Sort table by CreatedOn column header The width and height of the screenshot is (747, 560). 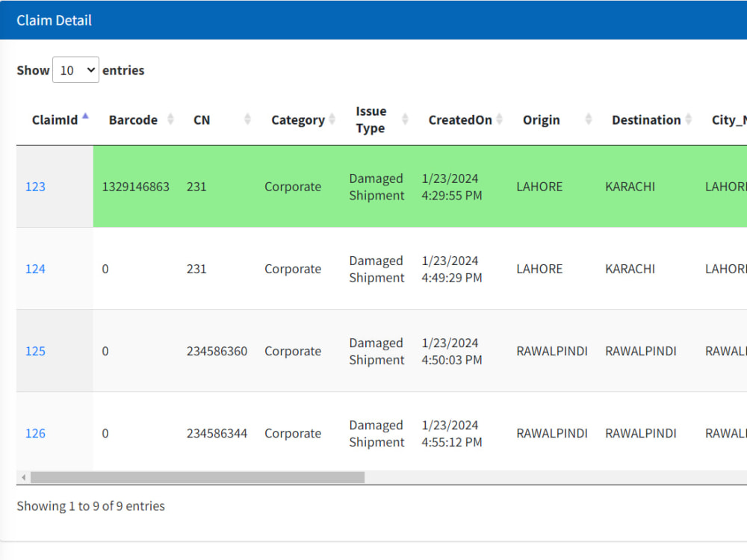[459, 120]
